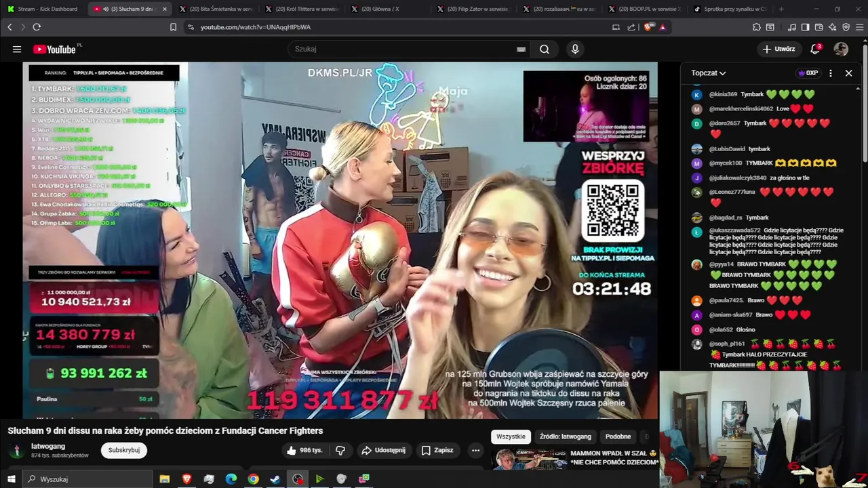
Task: Switch to the Król Tiittera X tab
Action: point(302,9)
